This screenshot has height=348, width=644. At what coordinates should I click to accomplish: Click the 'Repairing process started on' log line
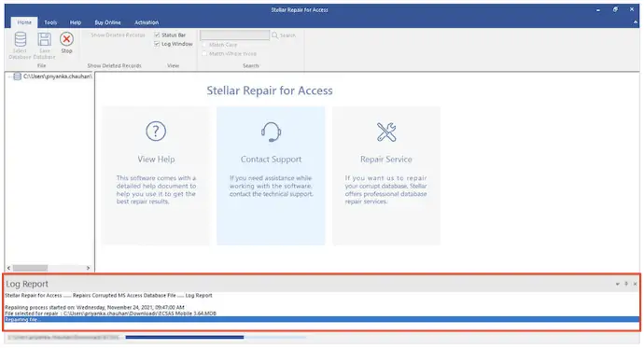coord(94,307)
